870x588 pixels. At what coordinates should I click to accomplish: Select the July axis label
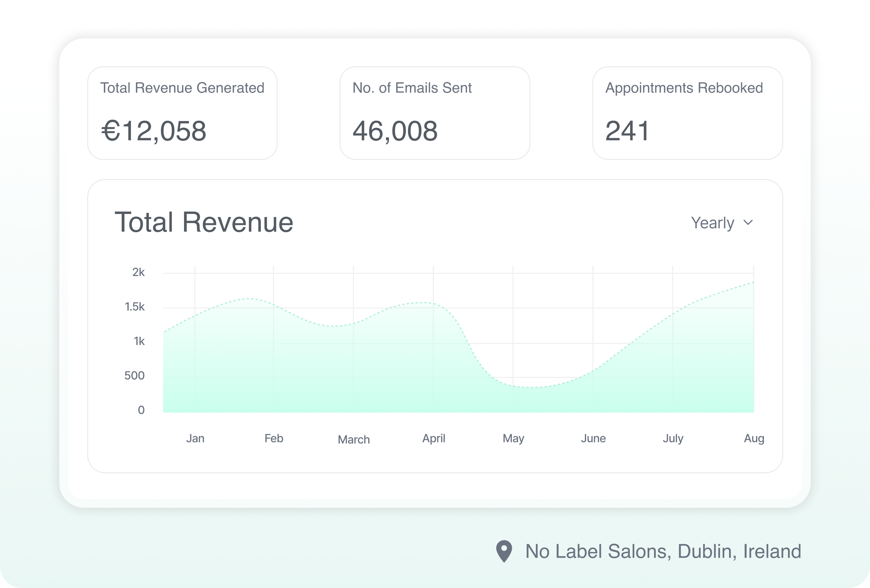(673, 438)
